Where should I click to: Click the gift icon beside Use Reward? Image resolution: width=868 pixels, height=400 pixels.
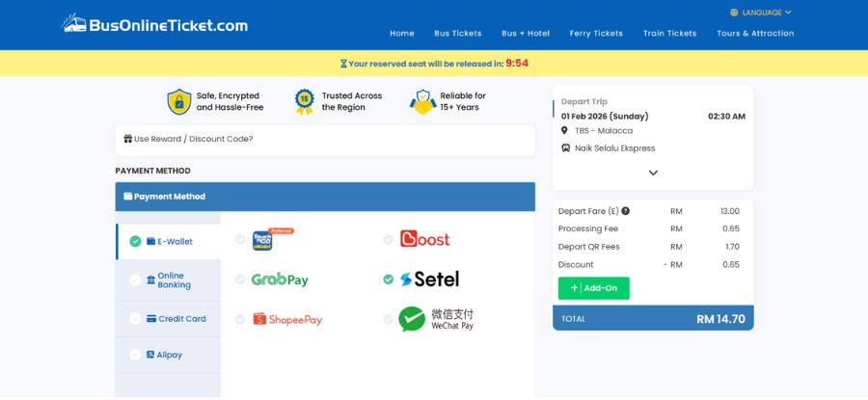tap(128, 139)
